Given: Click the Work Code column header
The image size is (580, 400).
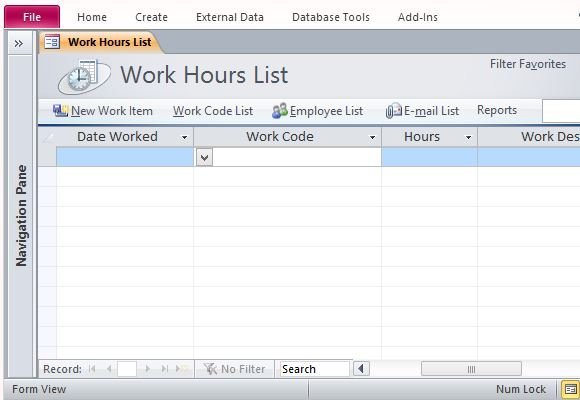Looking at the screenshot, I should [287, 137].
